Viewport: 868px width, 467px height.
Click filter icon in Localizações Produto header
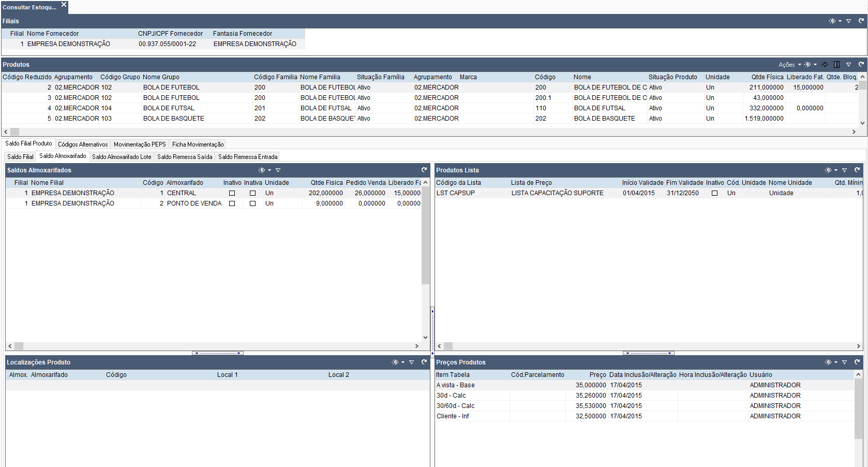pyautogui.click(x=412, y=362)
